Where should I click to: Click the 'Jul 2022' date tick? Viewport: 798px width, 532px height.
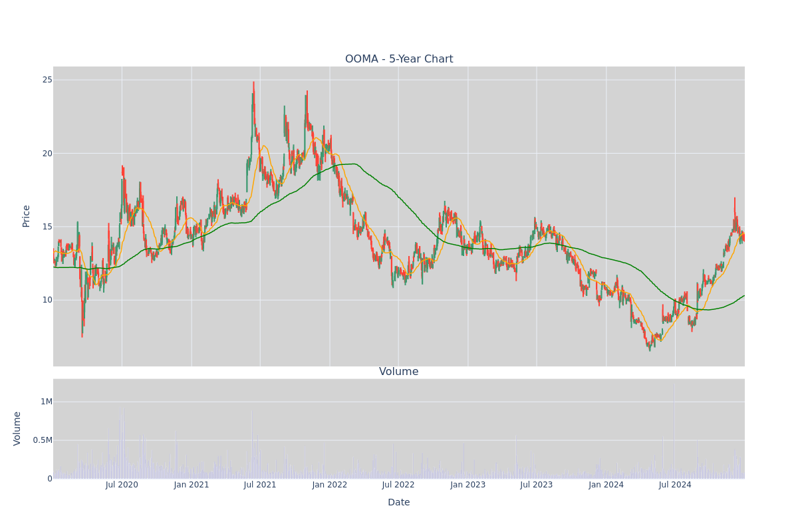(398, 485)
